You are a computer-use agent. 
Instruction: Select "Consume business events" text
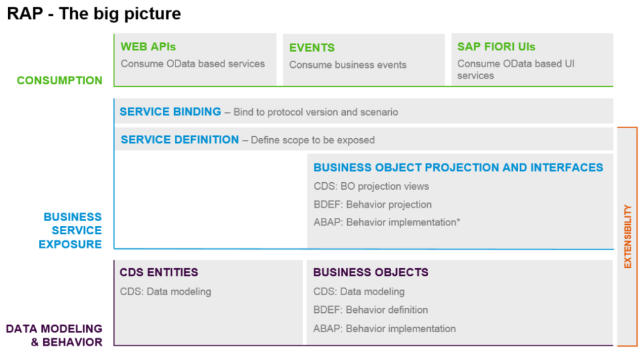click(x=348, y=65)
